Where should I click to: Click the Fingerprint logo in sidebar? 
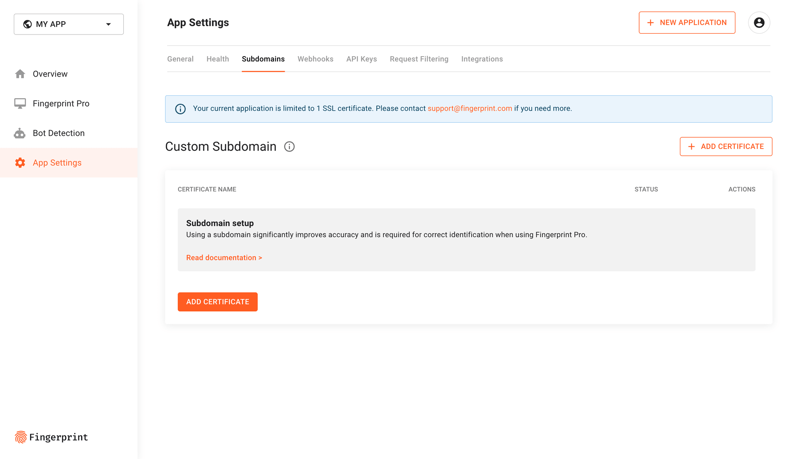[x=51, y=437]
